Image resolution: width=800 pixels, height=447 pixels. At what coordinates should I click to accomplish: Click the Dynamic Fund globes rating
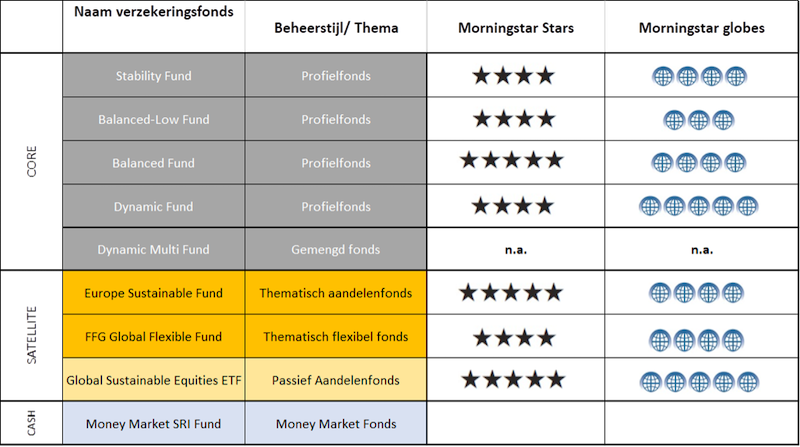point(698,207)
